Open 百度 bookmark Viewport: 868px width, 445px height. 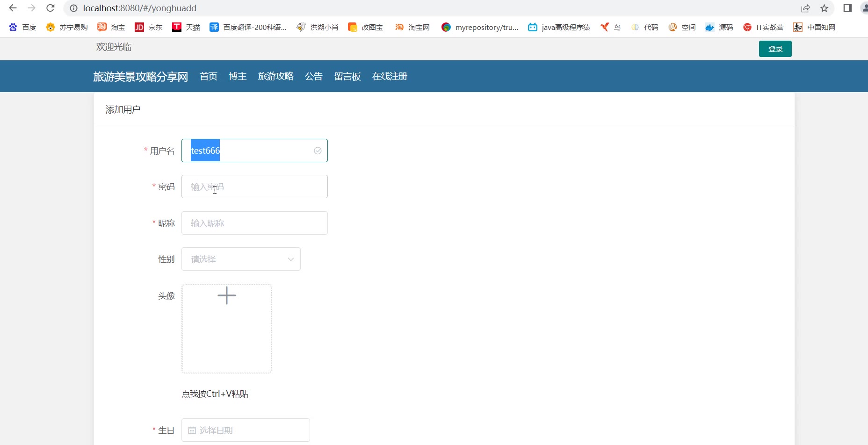(x=22, y=27)
